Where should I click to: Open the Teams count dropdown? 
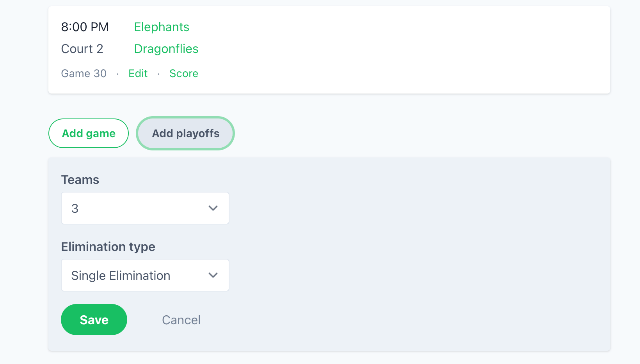144,208
